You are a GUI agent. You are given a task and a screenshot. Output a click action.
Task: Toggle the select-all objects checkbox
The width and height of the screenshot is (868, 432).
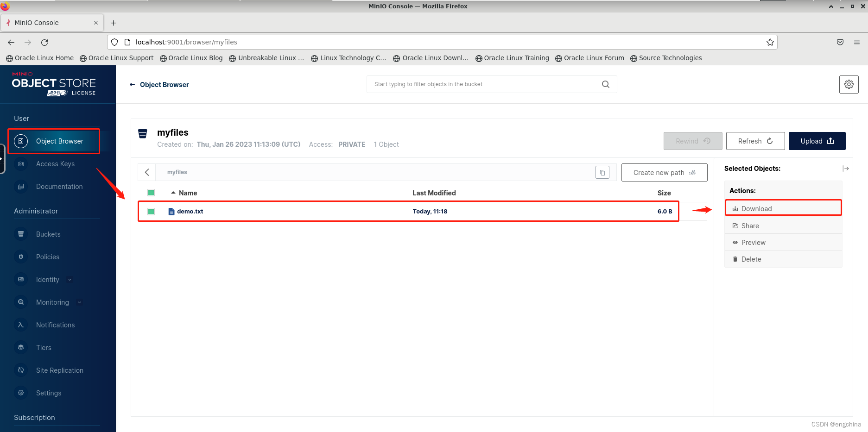coord(151,193)
